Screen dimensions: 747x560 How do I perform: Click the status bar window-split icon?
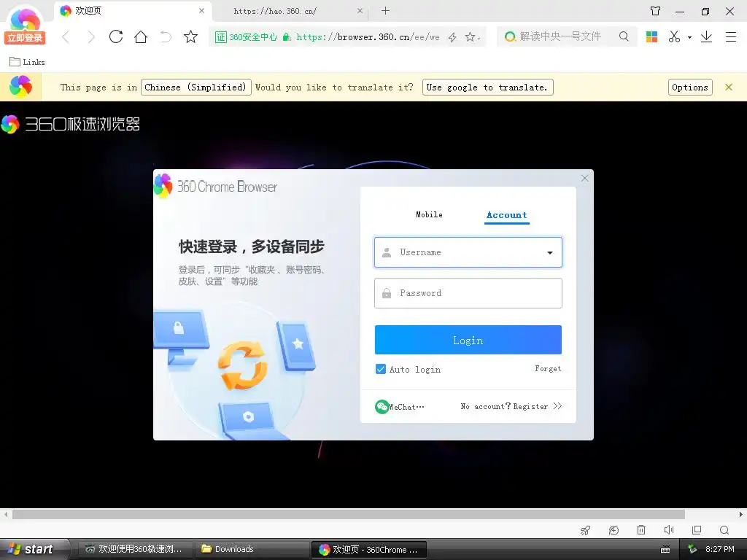[697, 530]
